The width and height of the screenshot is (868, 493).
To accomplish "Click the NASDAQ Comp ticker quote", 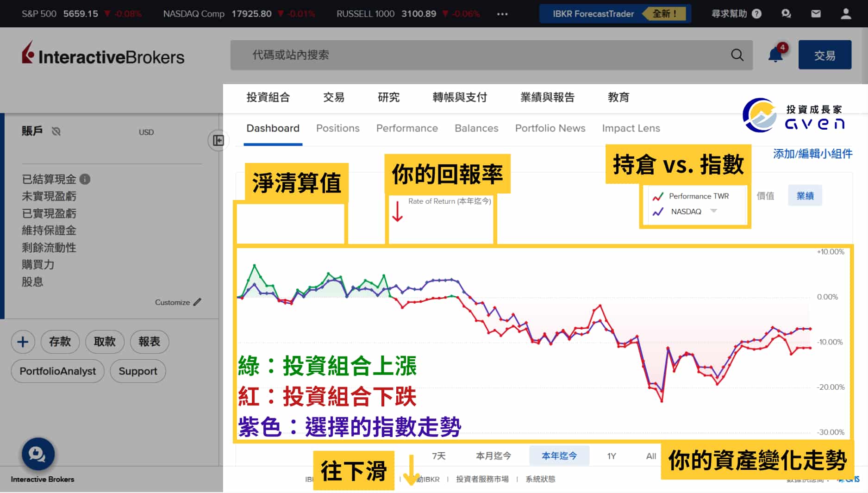I will 239,14.
